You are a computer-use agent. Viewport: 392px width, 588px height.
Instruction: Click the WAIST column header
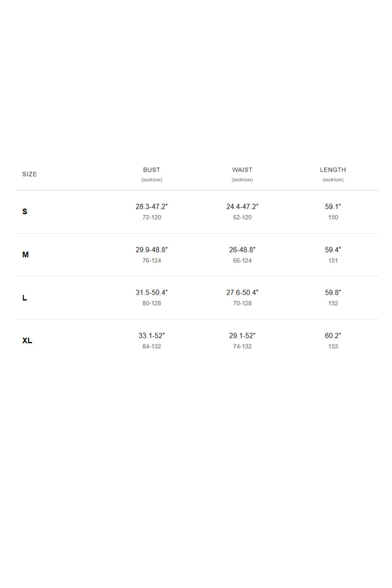coord(242,170)
